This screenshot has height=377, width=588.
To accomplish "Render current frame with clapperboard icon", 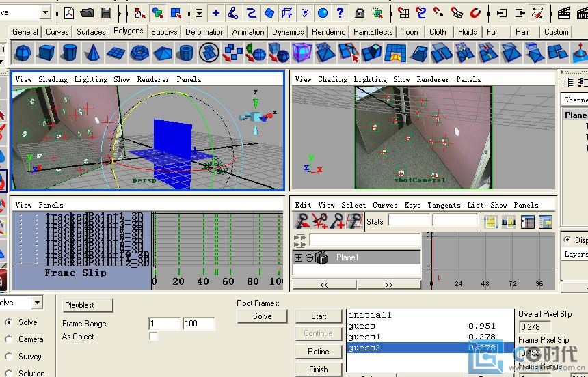I will 564,13.
